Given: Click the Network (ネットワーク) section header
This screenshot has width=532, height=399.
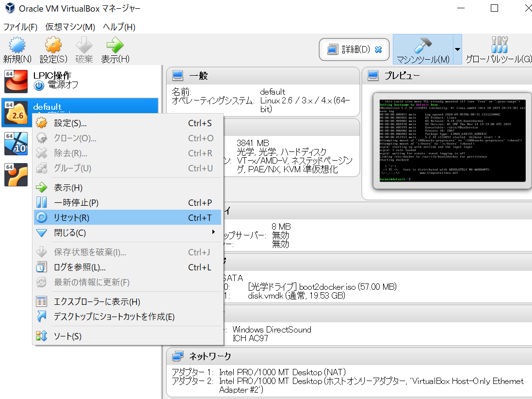Looking at the screenshot, I should 350,356.
